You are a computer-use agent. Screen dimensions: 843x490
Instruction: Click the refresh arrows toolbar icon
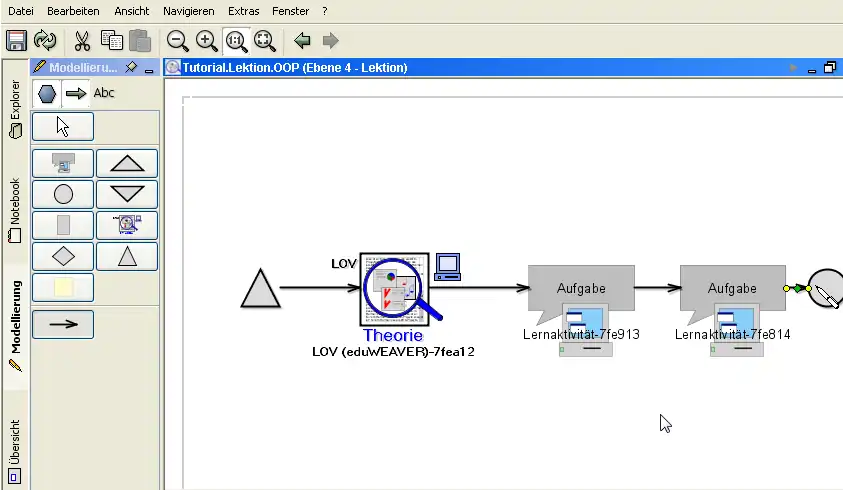pos(45,41)
